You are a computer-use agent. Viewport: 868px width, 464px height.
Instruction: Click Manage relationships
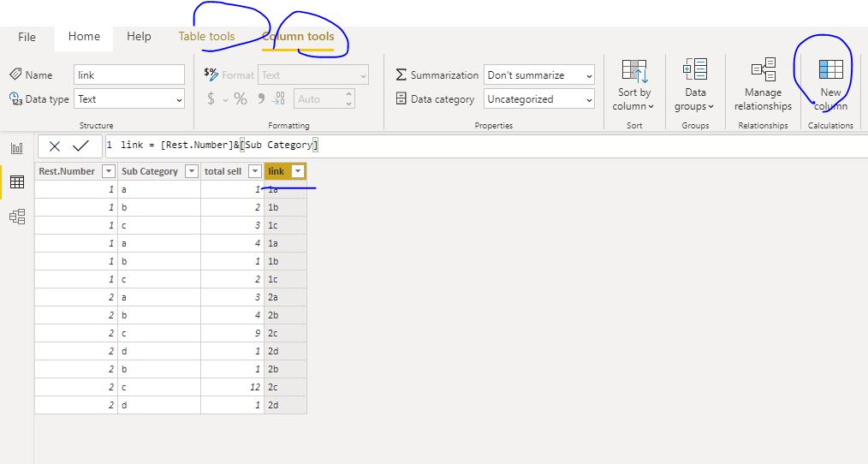point(763,86)
